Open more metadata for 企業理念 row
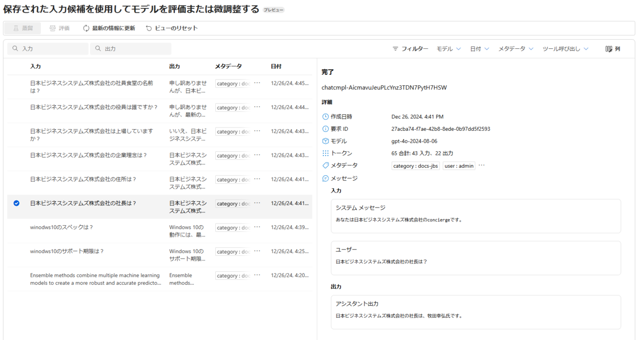Viewport: 644px width, 340px height. pyautogui.click(x=257, y=156)
